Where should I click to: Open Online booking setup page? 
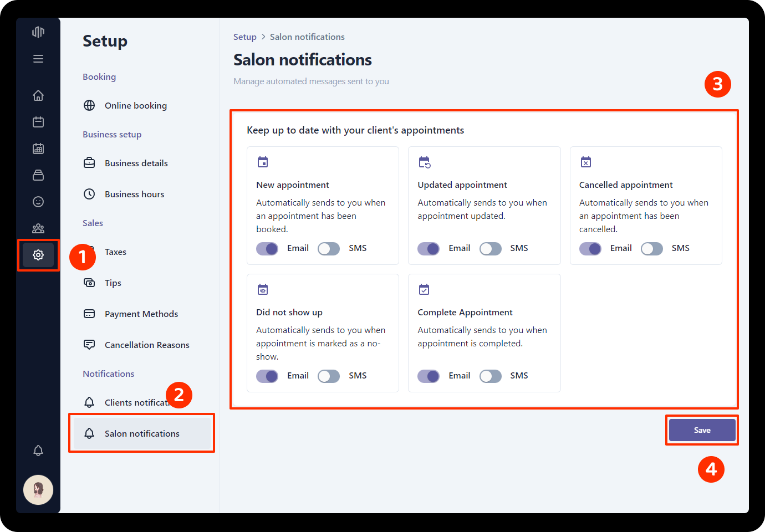(135, 105)
